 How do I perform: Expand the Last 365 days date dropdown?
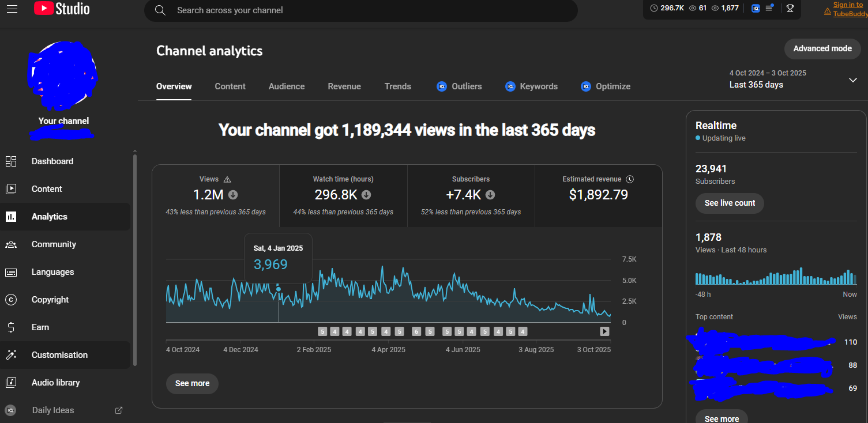[852, 80]
